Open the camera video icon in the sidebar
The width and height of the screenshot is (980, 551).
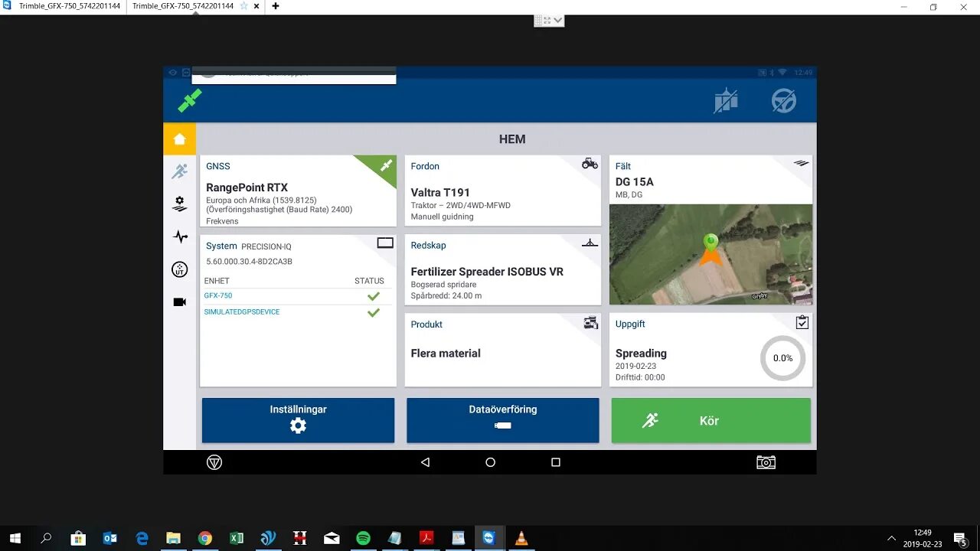tap(179, 302)
